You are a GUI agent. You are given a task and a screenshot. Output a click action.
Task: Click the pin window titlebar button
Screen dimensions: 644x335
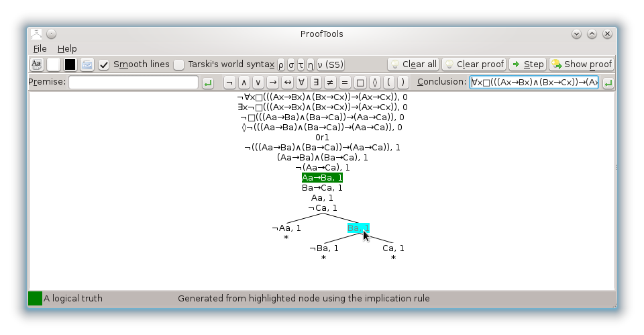pos(52,34)
